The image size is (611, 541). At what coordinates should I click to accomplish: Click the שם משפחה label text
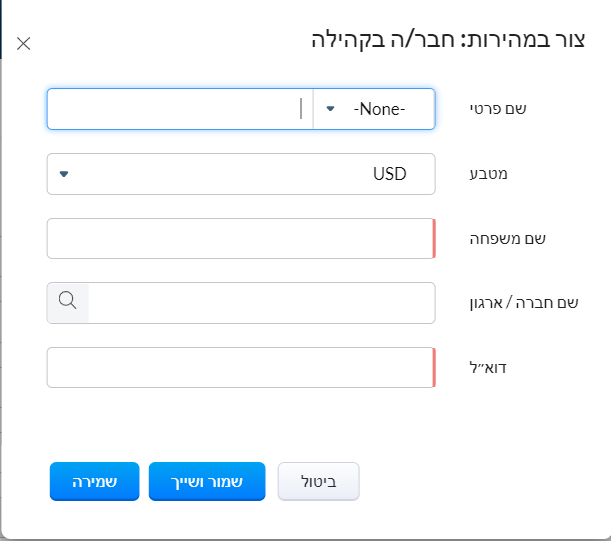[507, 239]
